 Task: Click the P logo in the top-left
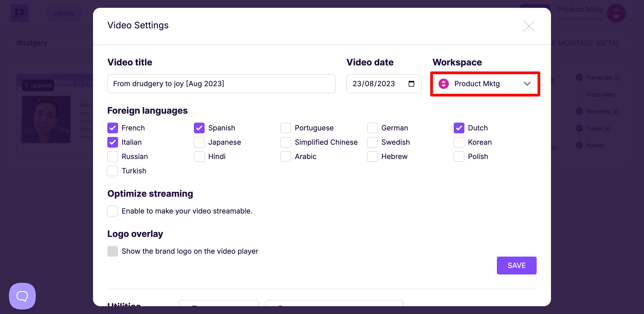coord(19,13)
